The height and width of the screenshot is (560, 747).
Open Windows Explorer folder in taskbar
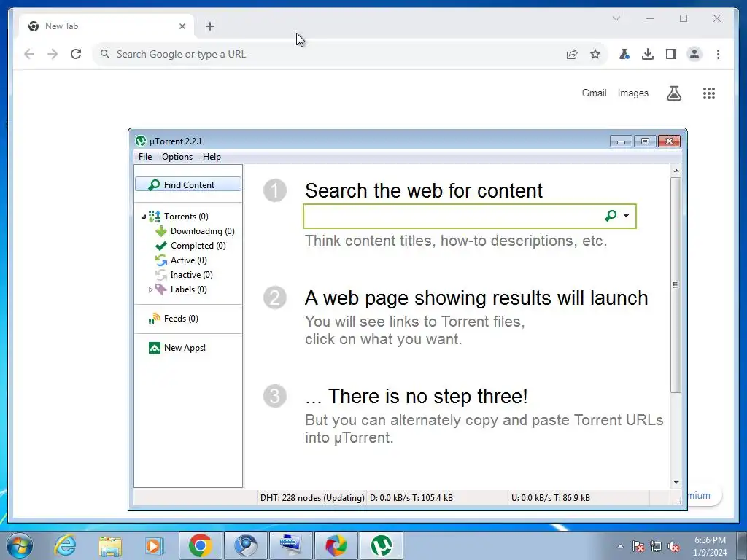pos(111,545)
